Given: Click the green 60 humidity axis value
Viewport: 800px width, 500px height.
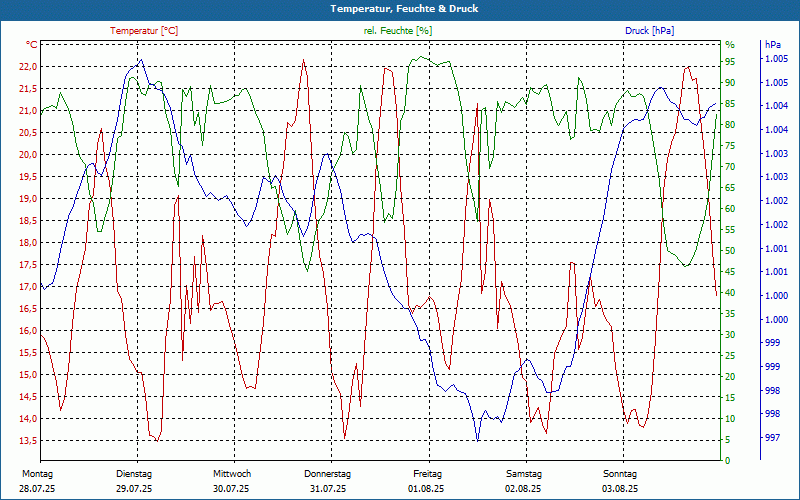Looking at the screenshot, I should (730, 208).
